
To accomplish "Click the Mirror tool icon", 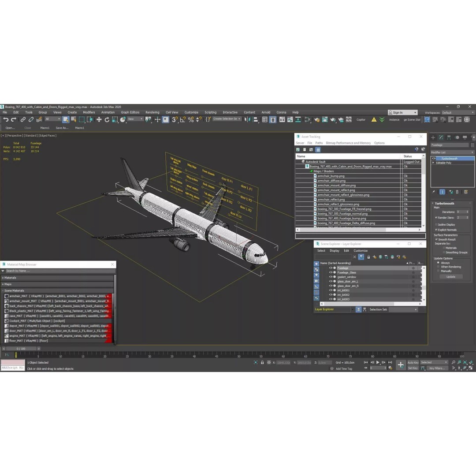I will point(247,119).
